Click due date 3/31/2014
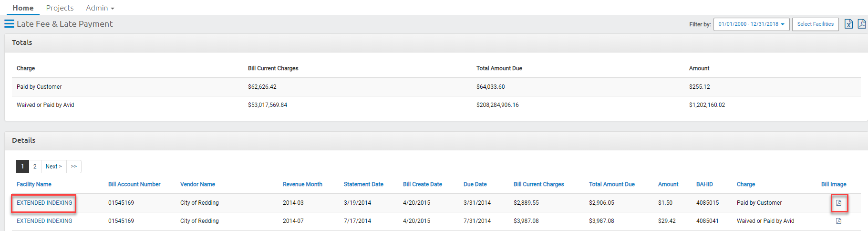 477,203
